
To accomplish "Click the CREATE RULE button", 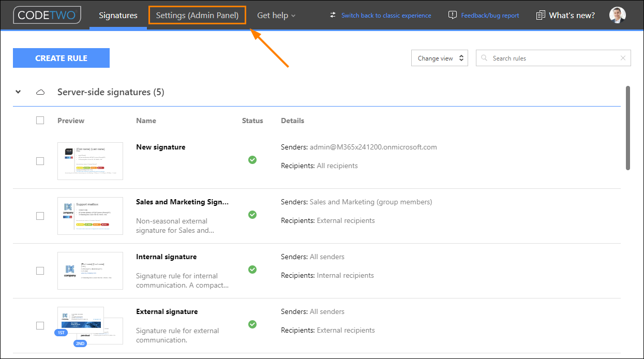I will coord(61,58).
